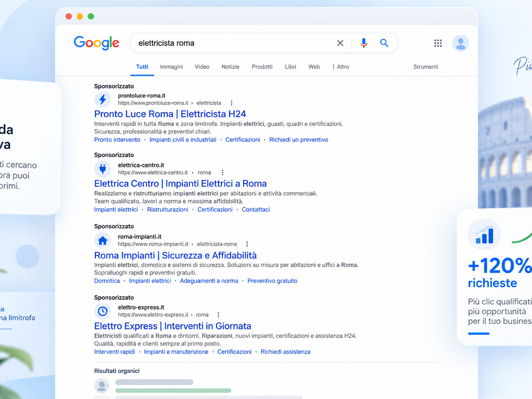Click Certificazioni under Pronto Luce Roma
Screen dimensions: 532x399
(x=242, y=140)
